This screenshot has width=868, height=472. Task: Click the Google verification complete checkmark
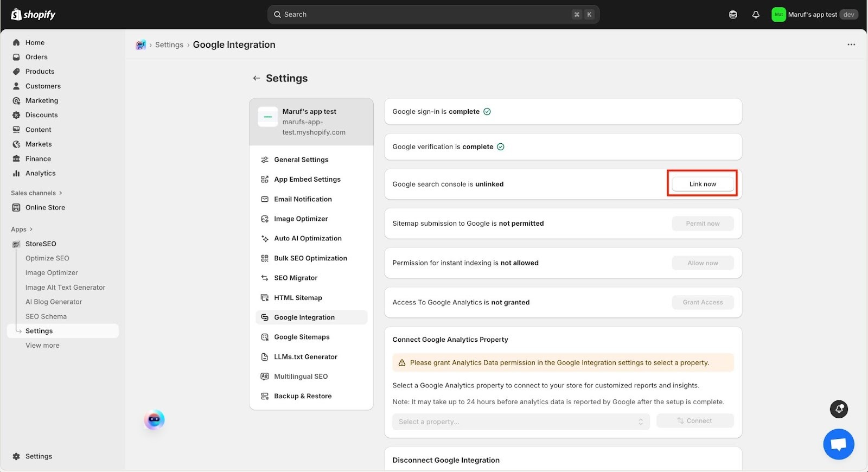coord(501,147)
